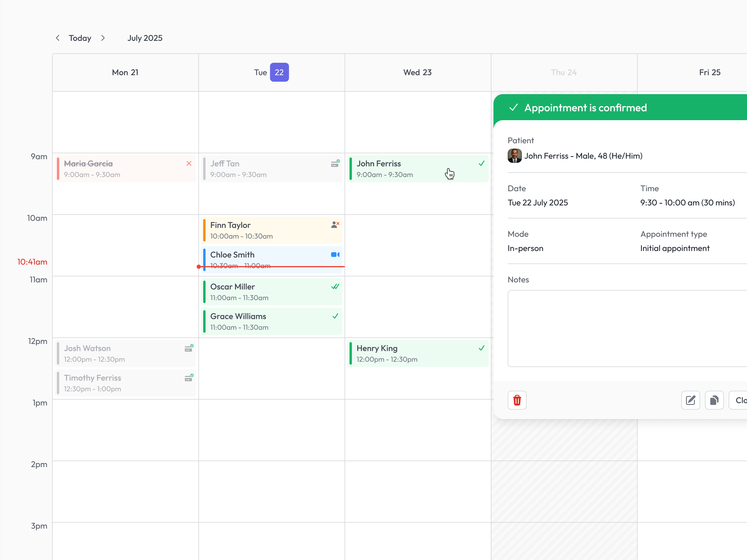Image resolution: width=747 pixels, height=560 pixels.
Task: Advance to next week with the right chevron
Action: (x=103, y=38)
